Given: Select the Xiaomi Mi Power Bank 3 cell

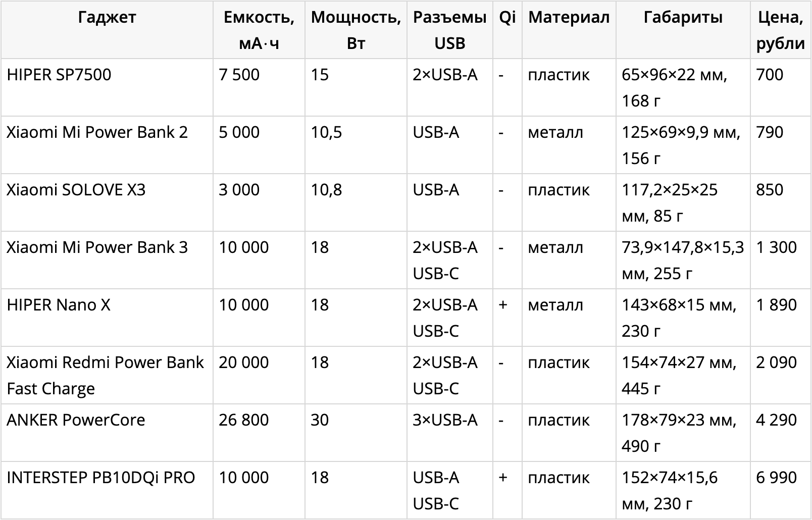Looking at the screenshot, I should [107, 260].
